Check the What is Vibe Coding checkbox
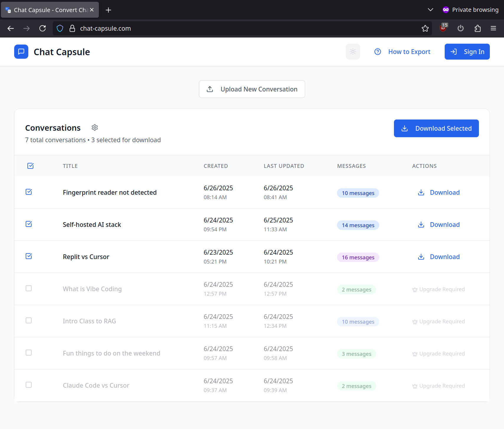 pyautogui.click(x=29, y=288)
